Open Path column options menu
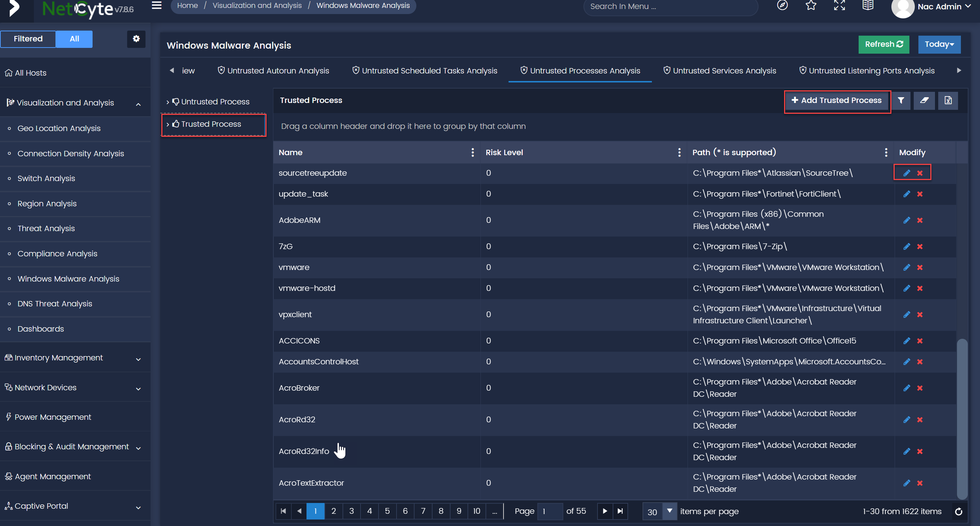 (x=886, y=153)
